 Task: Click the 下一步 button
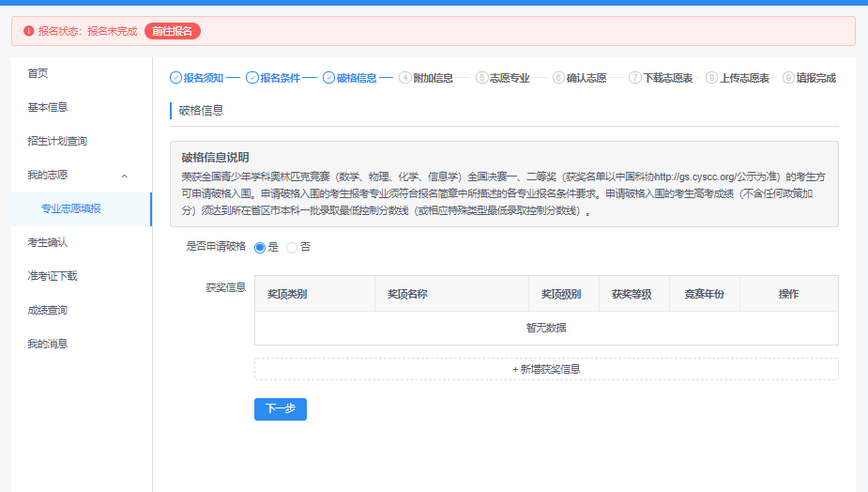click(281, 408)
